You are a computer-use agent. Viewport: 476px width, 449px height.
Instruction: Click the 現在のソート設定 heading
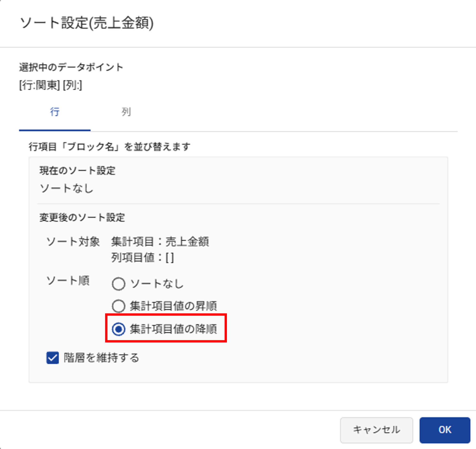pos(77,171)
